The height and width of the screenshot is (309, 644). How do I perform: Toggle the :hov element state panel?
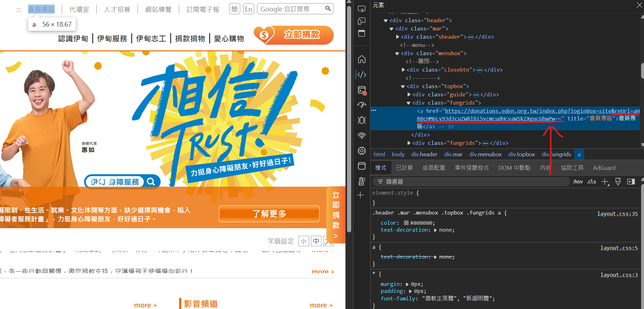[x=578, y=182]
